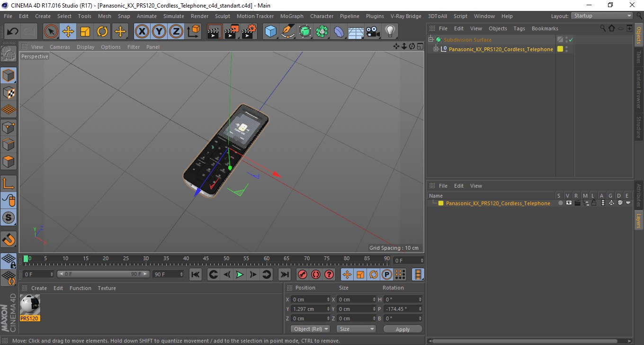Toggle Parameter keyframe recording
644x345 pixels.
click(387, 274)
